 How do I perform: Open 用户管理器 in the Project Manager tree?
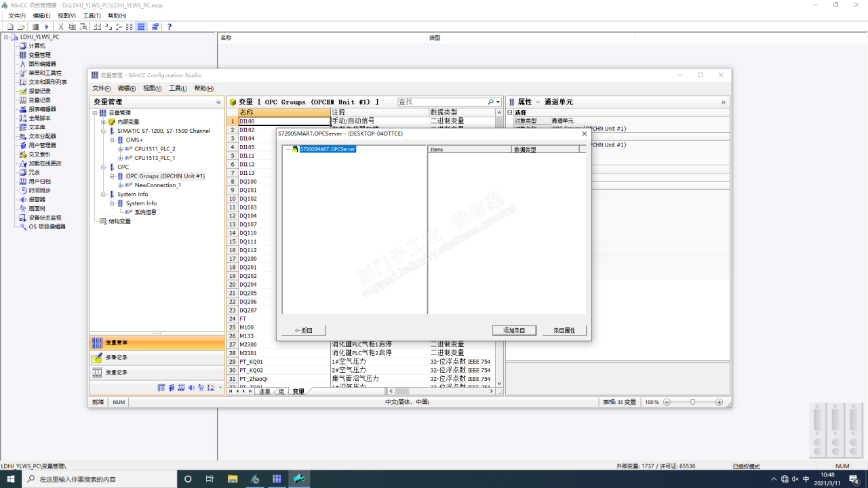point(42,145)
